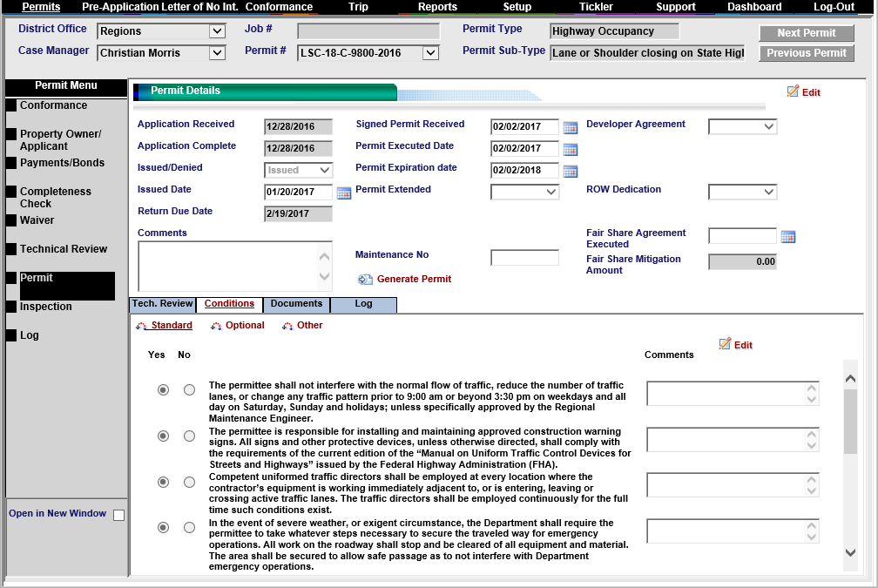Expand the Permit Extended dropdown
Screen dimensions: 878x588
pyautogui.click(x=551, y=192)
